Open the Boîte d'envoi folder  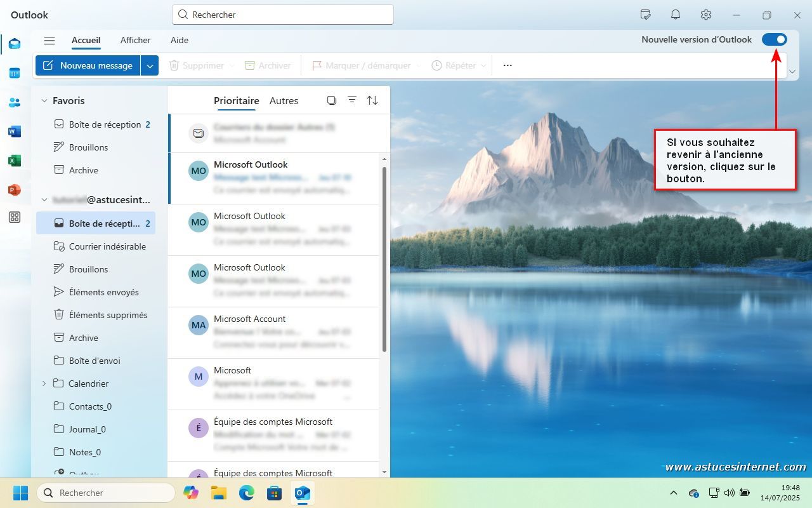click(x=96, y=361)
